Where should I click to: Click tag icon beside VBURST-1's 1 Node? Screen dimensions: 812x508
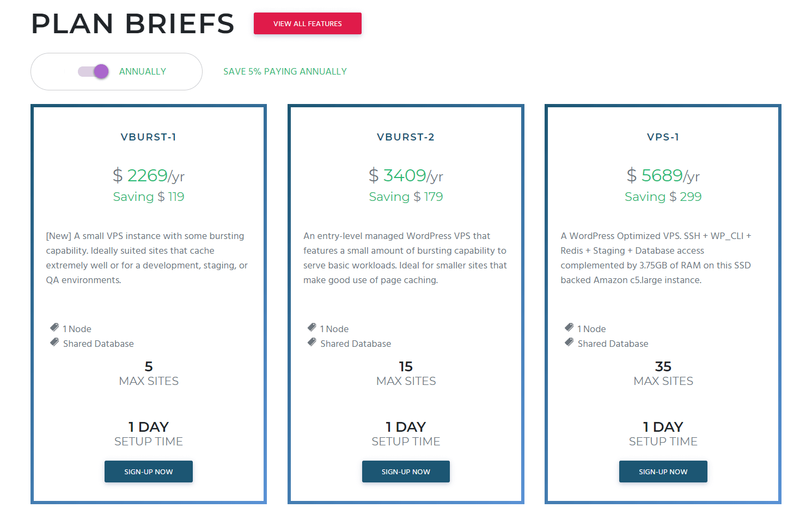coord(54,327)
